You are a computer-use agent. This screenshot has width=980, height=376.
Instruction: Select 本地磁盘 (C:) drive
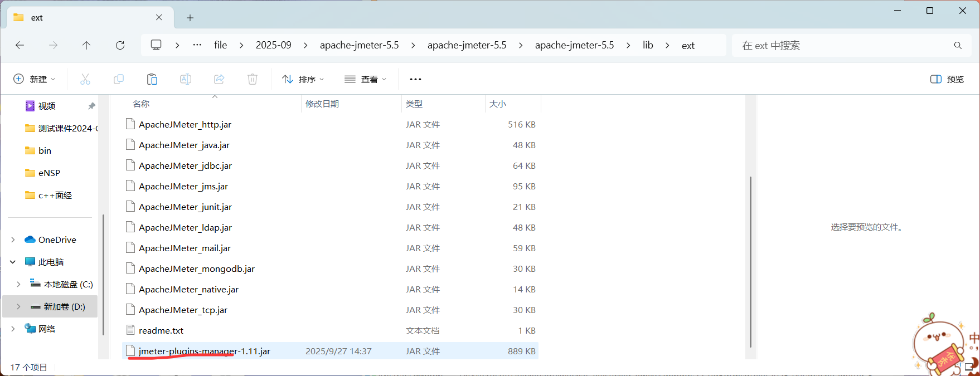[x=69, y=284]
